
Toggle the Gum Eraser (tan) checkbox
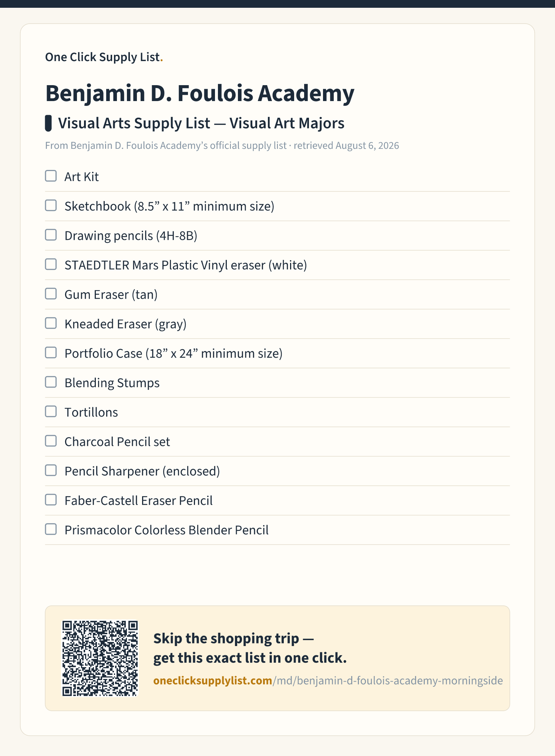click(51, 294)
